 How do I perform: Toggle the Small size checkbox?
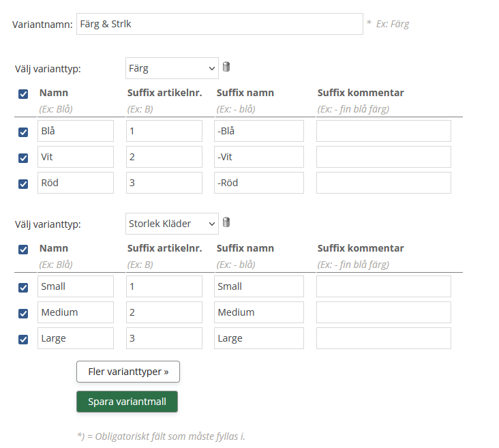click(x=23, y=288)
